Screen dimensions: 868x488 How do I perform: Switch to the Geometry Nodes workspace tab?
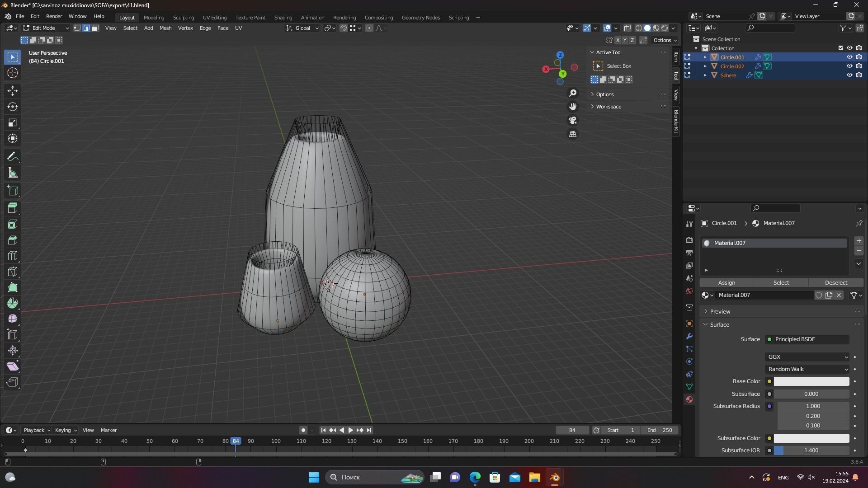[421, 18]
